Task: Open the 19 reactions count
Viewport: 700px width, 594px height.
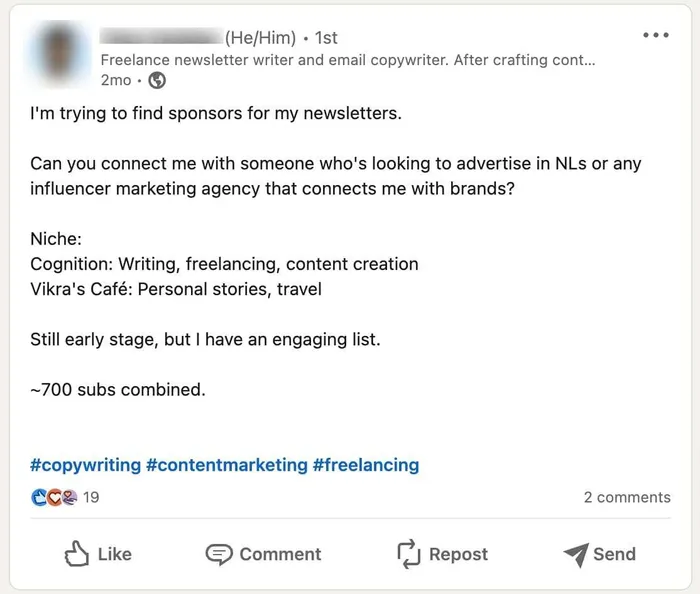Action: tap(91, 497)
